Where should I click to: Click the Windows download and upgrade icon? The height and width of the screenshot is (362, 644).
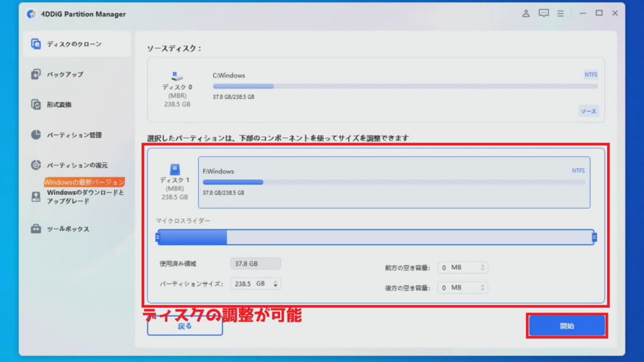coord(36,197)
